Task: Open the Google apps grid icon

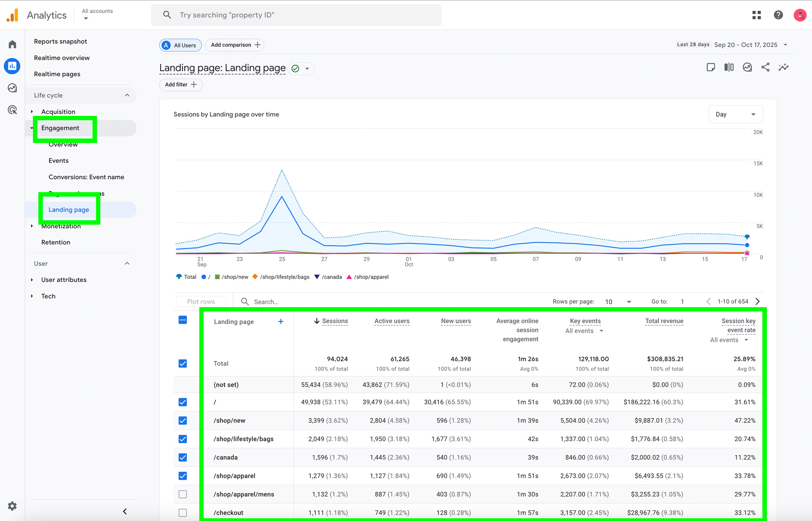Action: click(757, 15)
